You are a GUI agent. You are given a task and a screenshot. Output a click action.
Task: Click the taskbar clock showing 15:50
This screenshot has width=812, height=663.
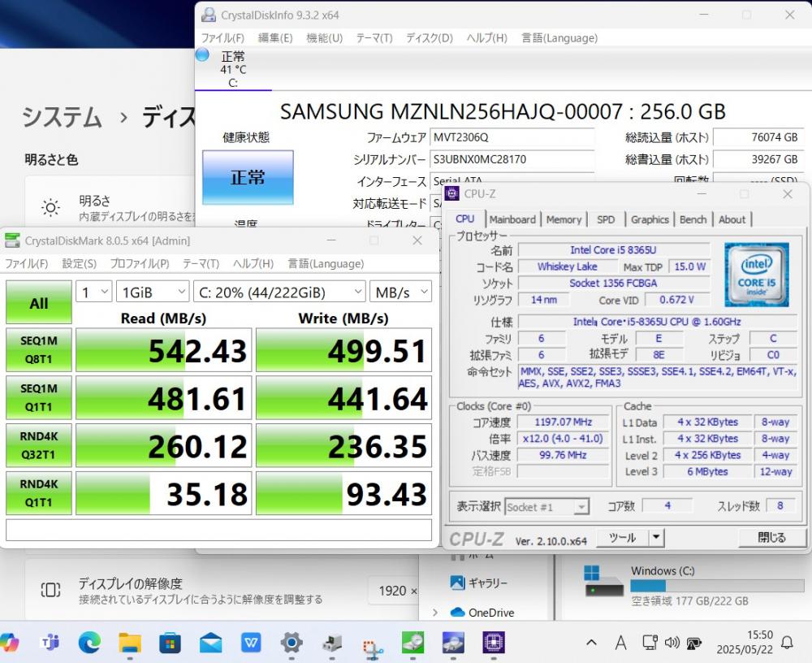(745, 642)
